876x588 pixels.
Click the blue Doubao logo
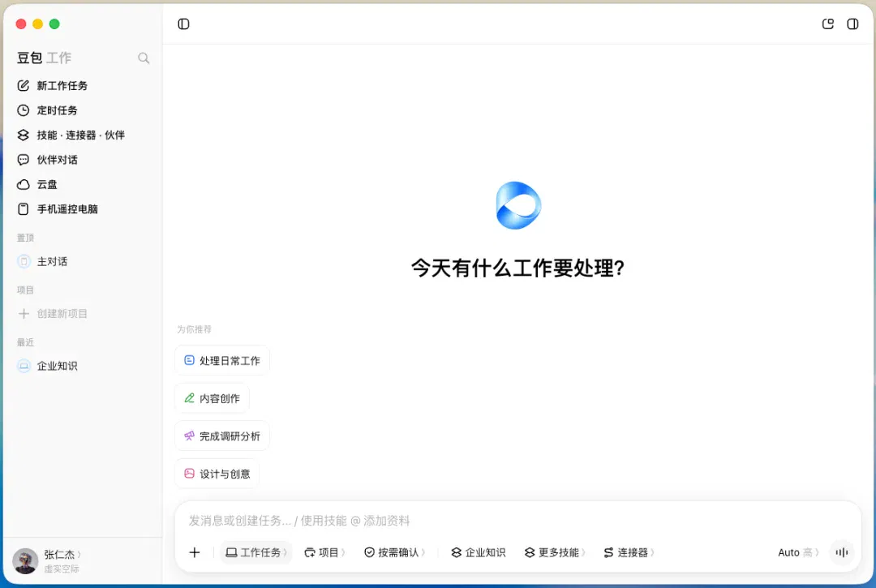[x=518, y=205]
